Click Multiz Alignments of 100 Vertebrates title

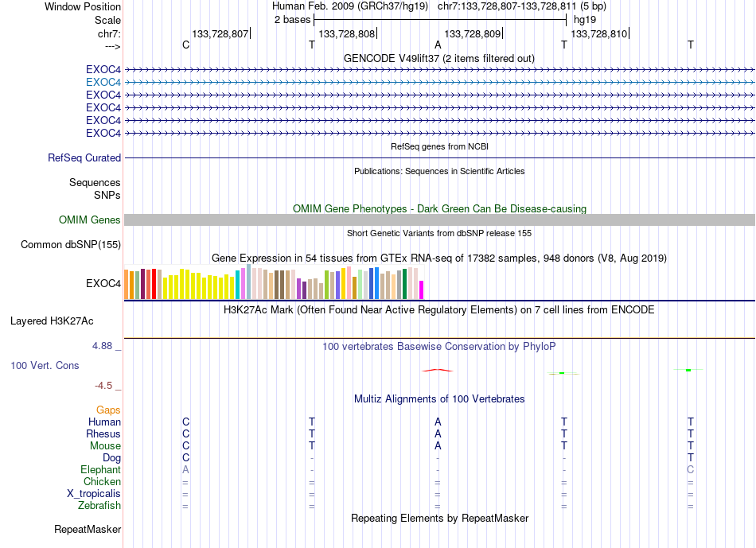[x=439, y=399]
